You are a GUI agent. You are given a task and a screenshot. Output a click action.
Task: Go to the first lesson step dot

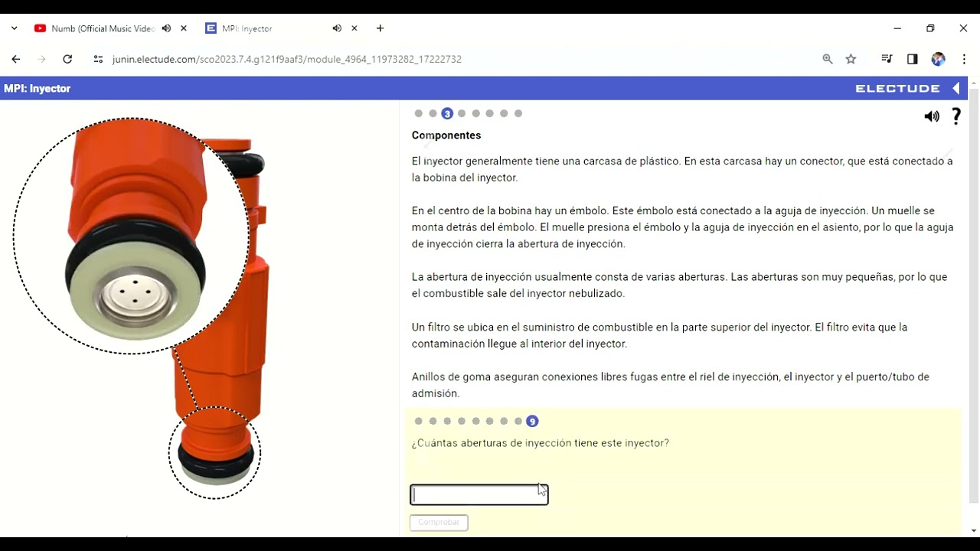coord(419,113)
